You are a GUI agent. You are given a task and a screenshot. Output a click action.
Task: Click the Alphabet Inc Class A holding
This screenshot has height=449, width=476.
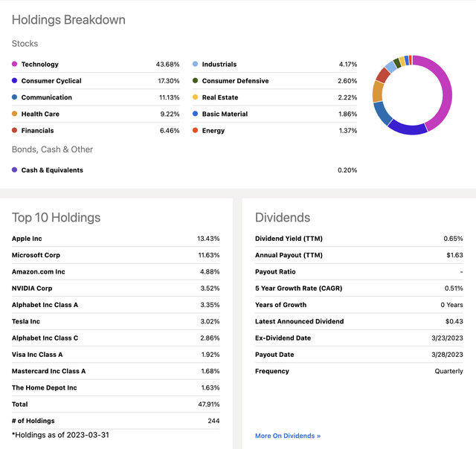[x=45, y=305]
